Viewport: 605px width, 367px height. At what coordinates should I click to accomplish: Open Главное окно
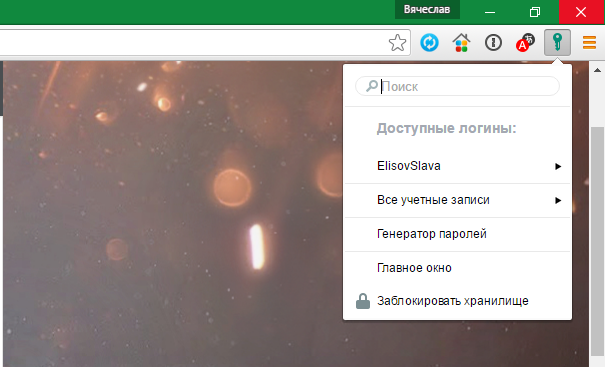pyautogui.click(x=457, y=268)
